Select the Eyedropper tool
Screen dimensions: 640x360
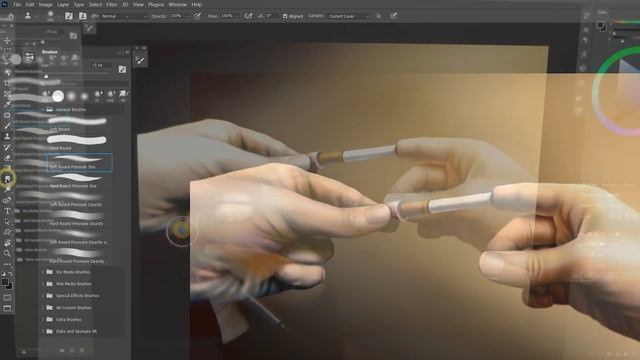click(7, 104)
